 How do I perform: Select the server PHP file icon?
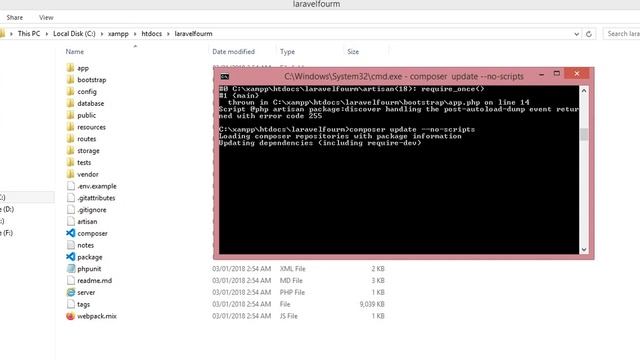pyautogui.click(x=71, y=292)
